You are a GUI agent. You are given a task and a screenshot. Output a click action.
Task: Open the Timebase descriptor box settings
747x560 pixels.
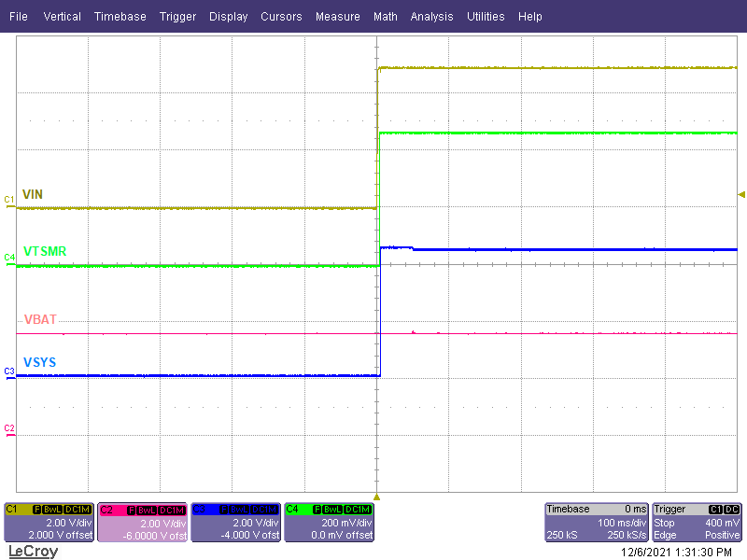(596, 523)
